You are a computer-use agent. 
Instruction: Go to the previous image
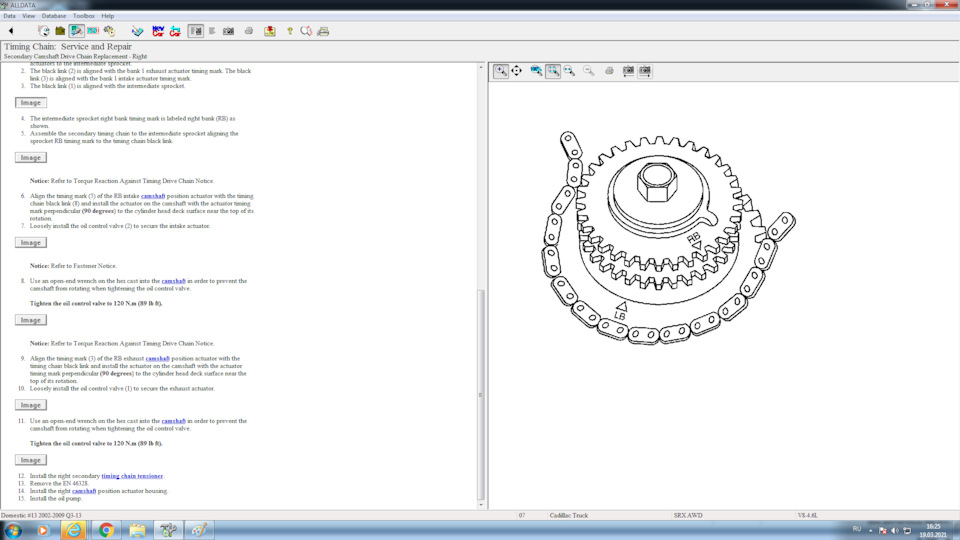pos(628,71)
